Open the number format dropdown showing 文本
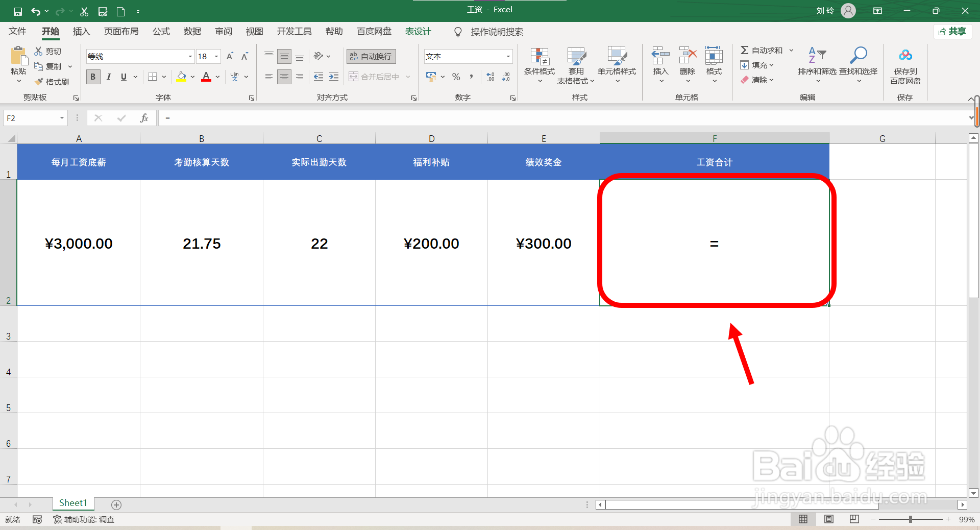 507,56
